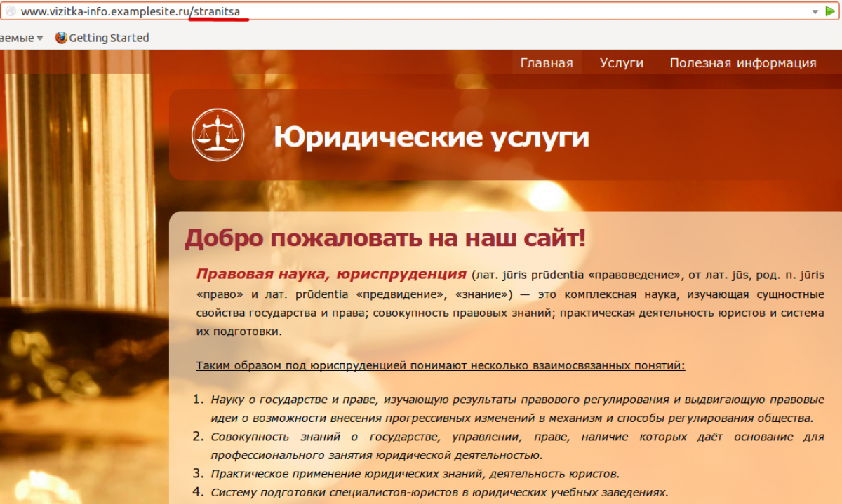Image resolution: width=842 pixels, height=504 pixels.
Task: Open the Полезная информация menu item
Action: (x=743, y=63)
